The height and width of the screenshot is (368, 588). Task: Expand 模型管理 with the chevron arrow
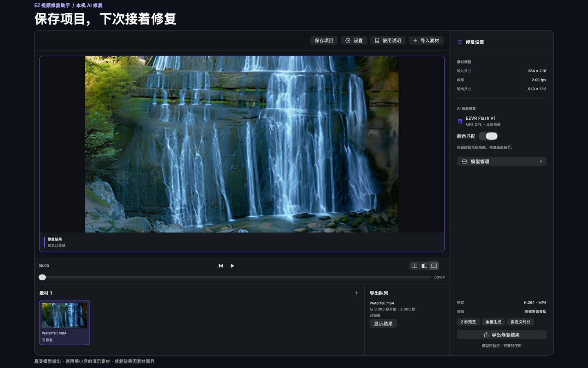541,162
